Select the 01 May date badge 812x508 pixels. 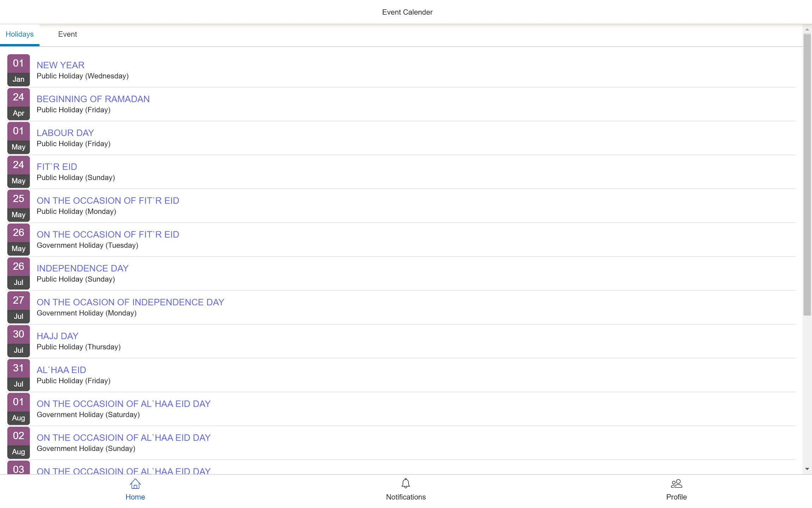(x=19, y=138)
